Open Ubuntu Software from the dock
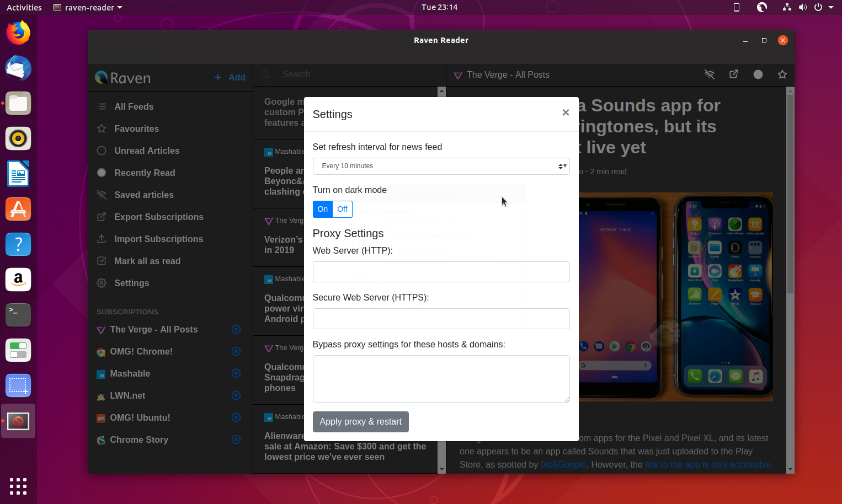The image size is (842, 504). click(18, 209)
